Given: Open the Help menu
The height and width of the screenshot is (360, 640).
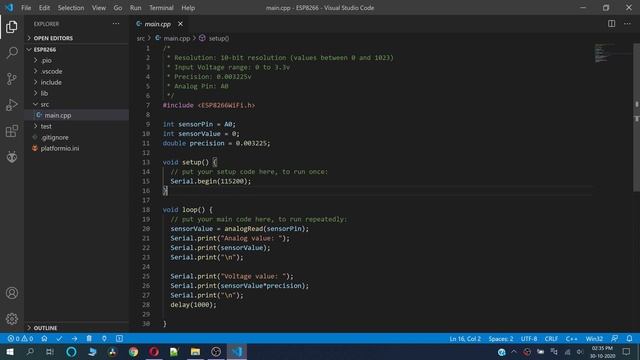Looking at the screenshot, I should (x=188, y=8).
